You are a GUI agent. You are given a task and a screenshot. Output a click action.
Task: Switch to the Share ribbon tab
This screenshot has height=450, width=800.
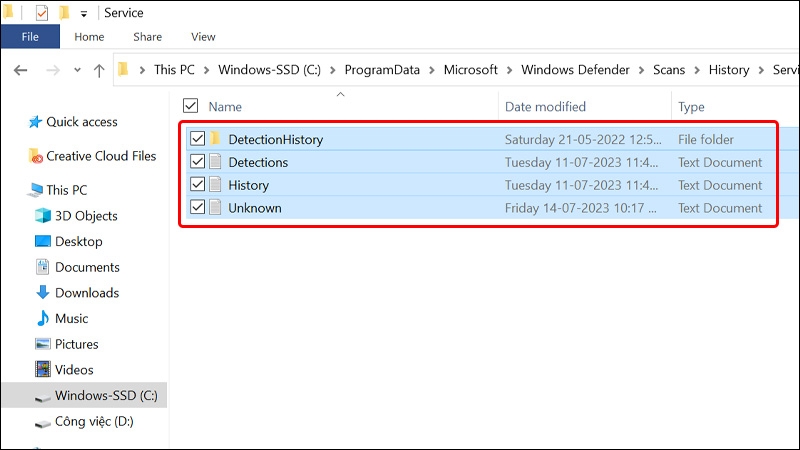pos(147,37)
